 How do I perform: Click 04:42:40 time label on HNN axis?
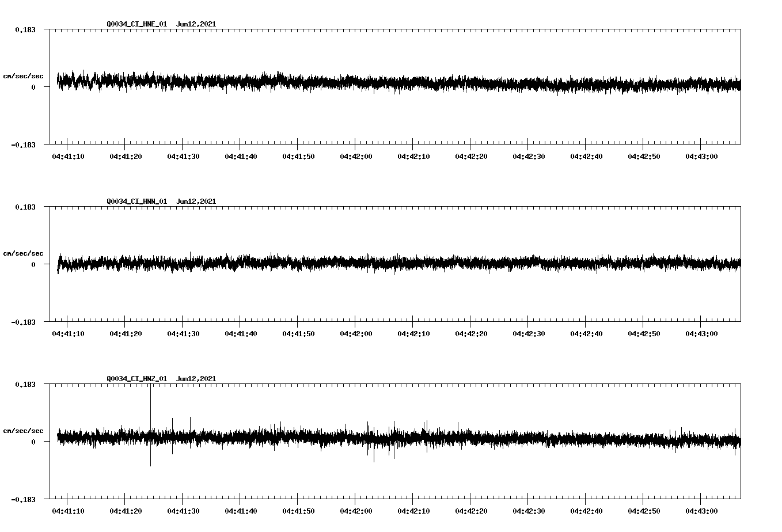(586, 333)
